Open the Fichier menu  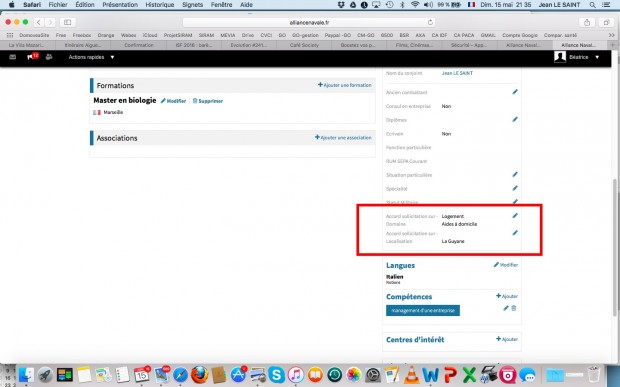(x=58, y=5)
